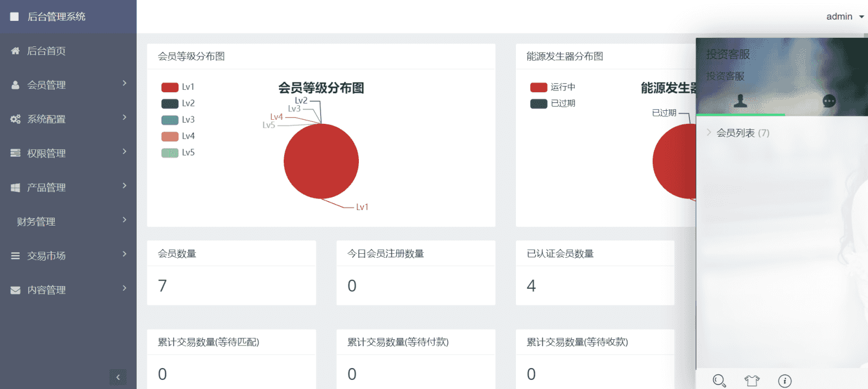This screenshot has width=868, height=389.
Task: Open the skin shirt icon in chat panel
Action: pos(752,381)
